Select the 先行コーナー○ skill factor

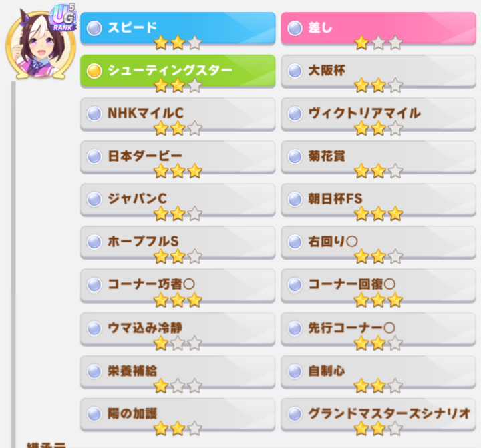click(x=378, y=328)
